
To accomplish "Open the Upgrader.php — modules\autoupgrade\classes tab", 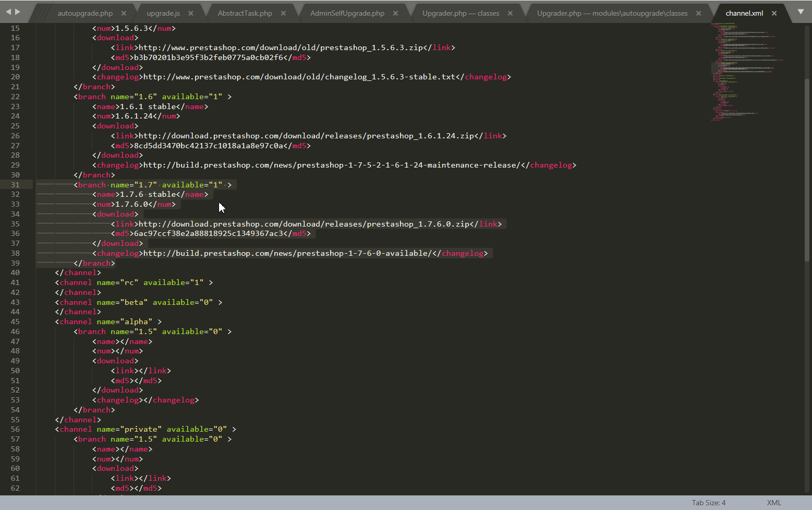I will pos(612,14).
